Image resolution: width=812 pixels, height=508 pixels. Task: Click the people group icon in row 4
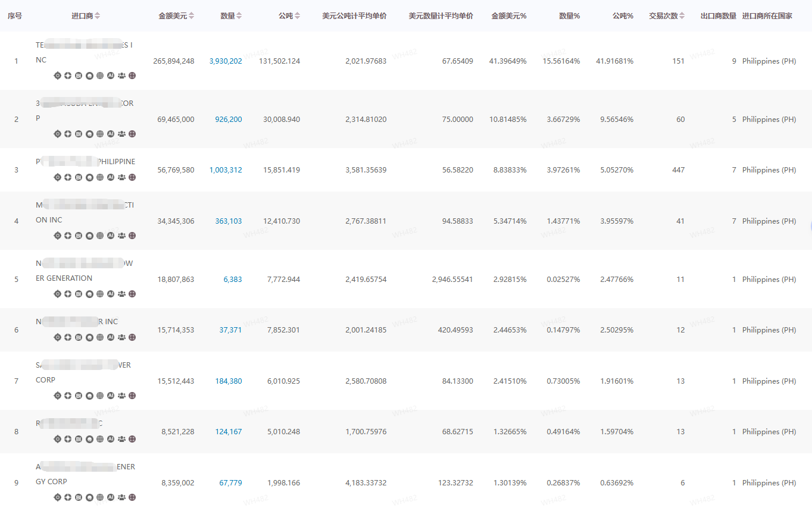pos(121,236)
